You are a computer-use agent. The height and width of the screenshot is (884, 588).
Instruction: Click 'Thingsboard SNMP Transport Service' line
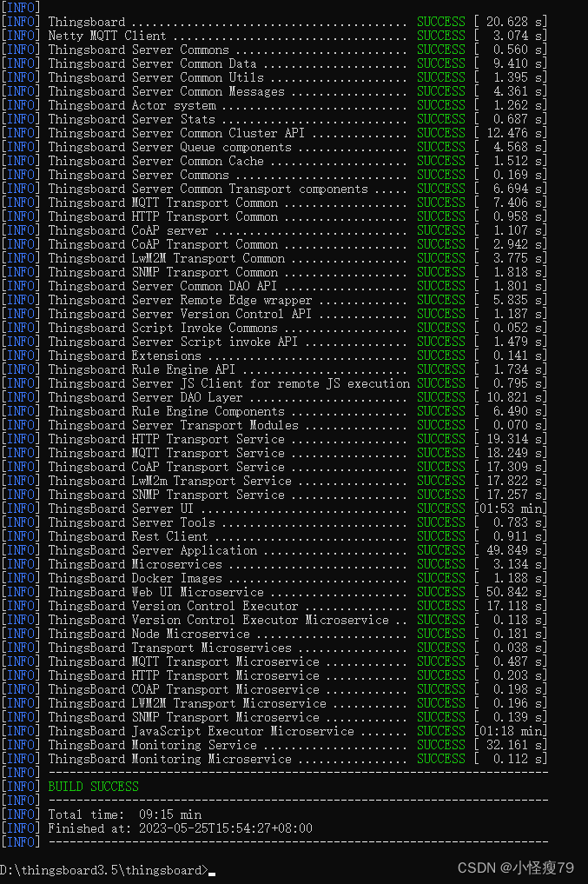(274, 495)
